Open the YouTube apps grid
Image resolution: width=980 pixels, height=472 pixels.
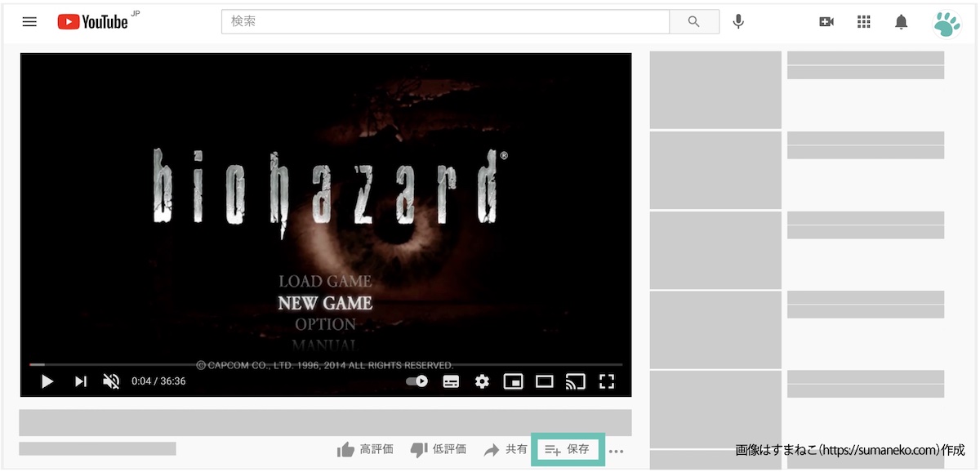click(x=864, y=22)
